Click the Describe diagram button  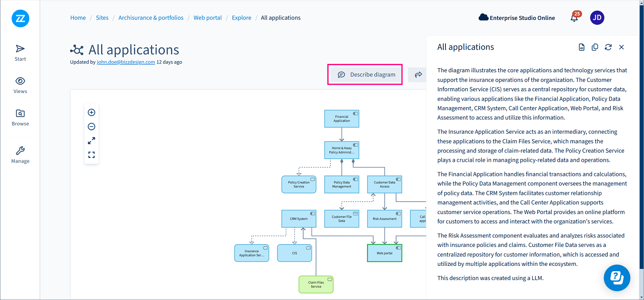366,74
